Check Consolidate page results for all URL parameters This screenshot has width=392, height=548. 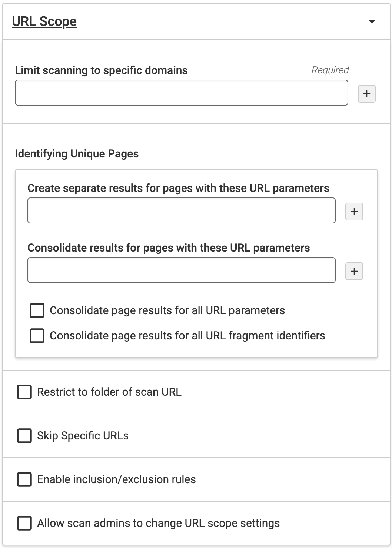click(x=37, y=310)
